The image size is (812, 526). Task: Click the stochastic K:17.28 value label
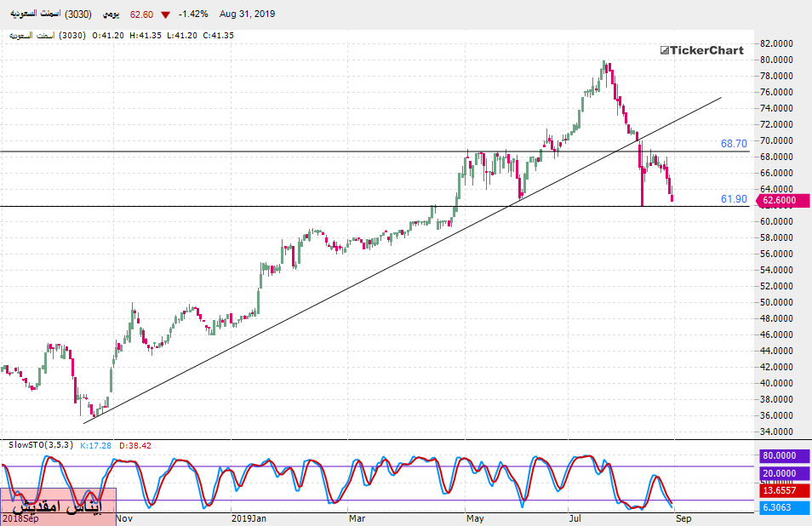pyautogui.click(x=95, y=445)
